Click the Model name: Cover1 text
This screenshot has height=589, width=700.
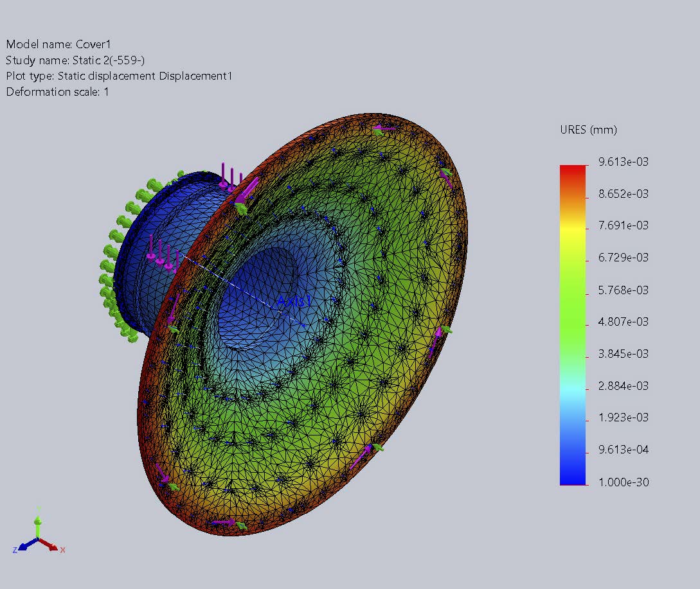click(x=58, y=44)
